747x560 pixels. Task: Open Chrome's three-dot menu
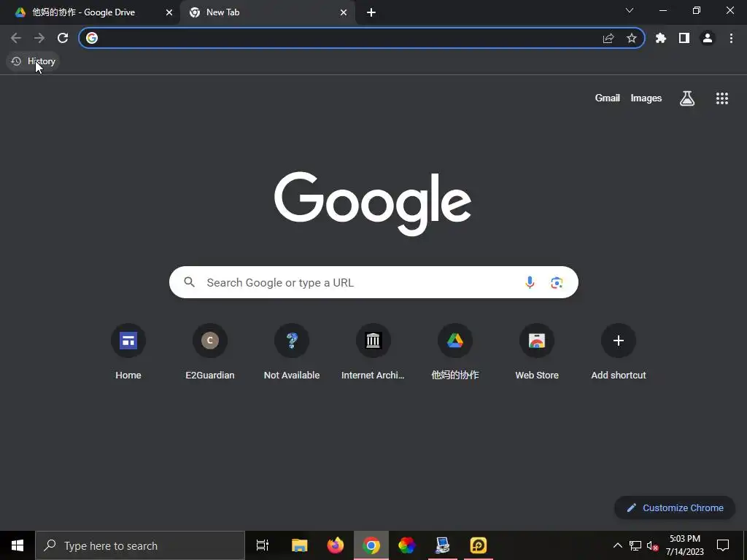pos(731,38)
